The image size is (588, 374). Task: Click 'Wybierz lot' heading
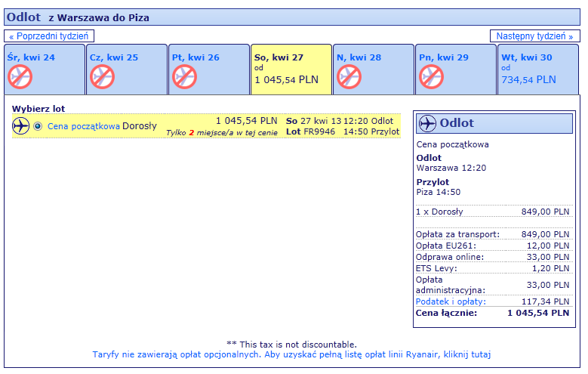click(38, 109)
